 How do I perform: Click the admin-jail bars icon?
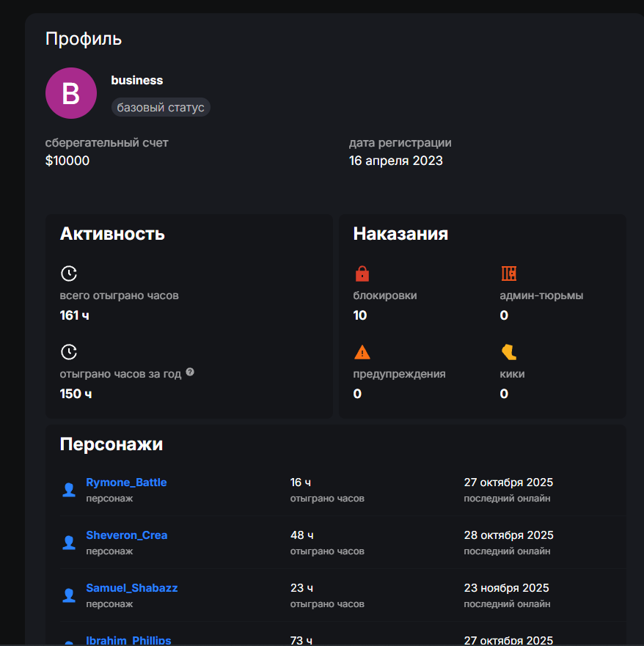[508, 274]
